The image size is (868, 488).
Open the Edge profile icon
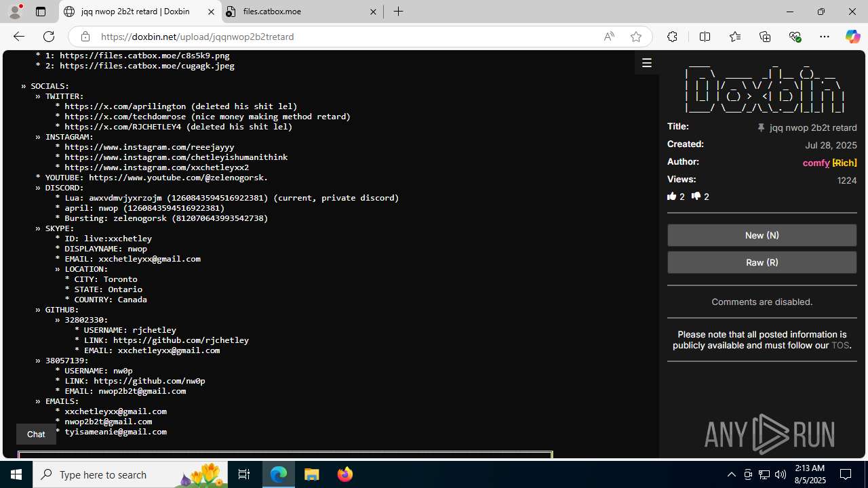pos(15,12)
